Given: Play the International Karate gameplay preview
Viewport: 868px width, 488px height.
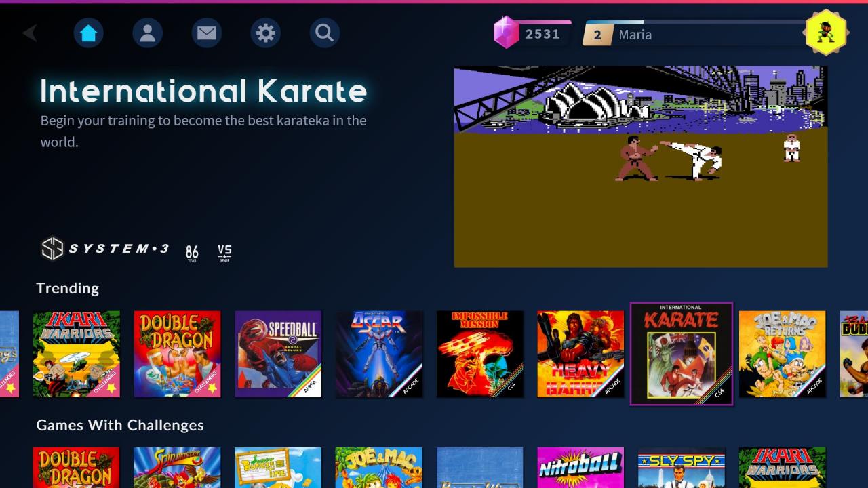Looking at the screenshot, I should (641, 166).
